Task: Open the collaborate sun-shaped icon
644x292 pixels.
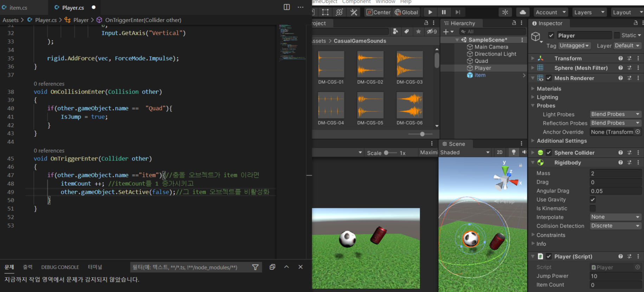Action: (505, 12)
